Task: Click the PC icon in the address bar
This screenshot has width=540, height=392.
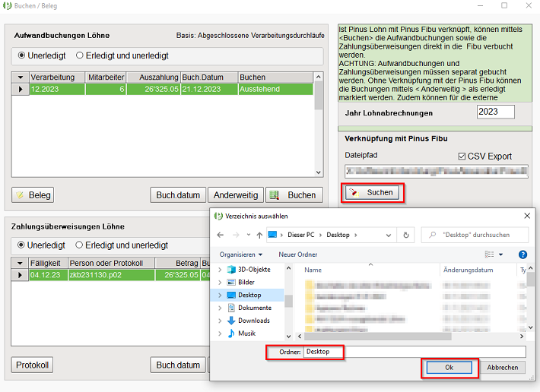Action: pos(272,235)
